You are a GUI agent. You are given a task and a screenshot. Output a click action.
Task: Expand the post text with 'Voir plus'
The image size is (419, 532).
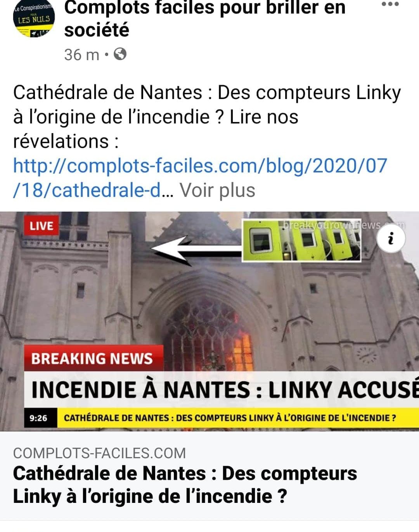coord(217,190)
